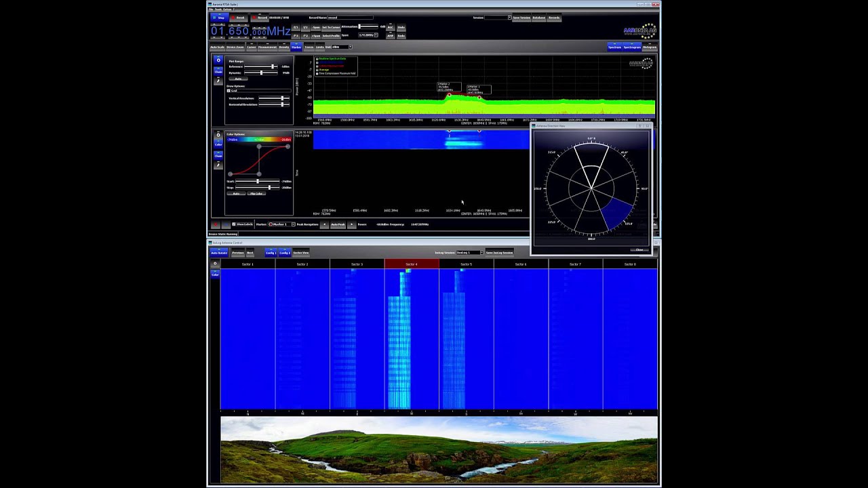The height and width of the screenshot is (488, 868).
Task: Open the Tools menu
Action: pyautogui.click(x=218, y=9)
